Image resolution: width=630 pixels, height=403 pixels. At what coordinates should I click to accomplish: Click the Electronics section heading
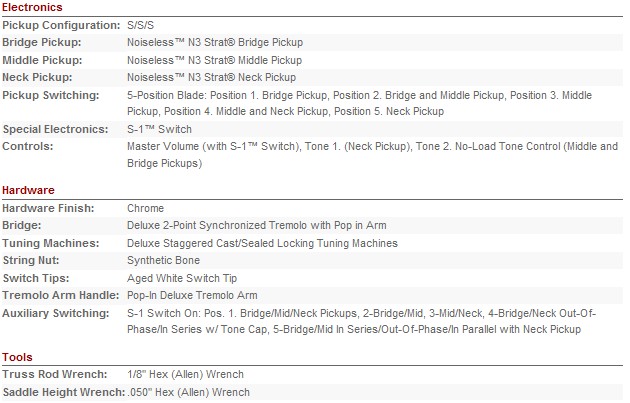(x=32, y=7)
